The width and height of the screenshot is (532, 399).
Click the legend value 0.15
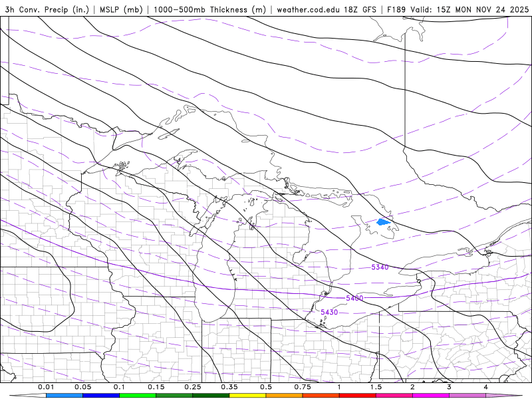pyautogui.click(x=156, y=387)
